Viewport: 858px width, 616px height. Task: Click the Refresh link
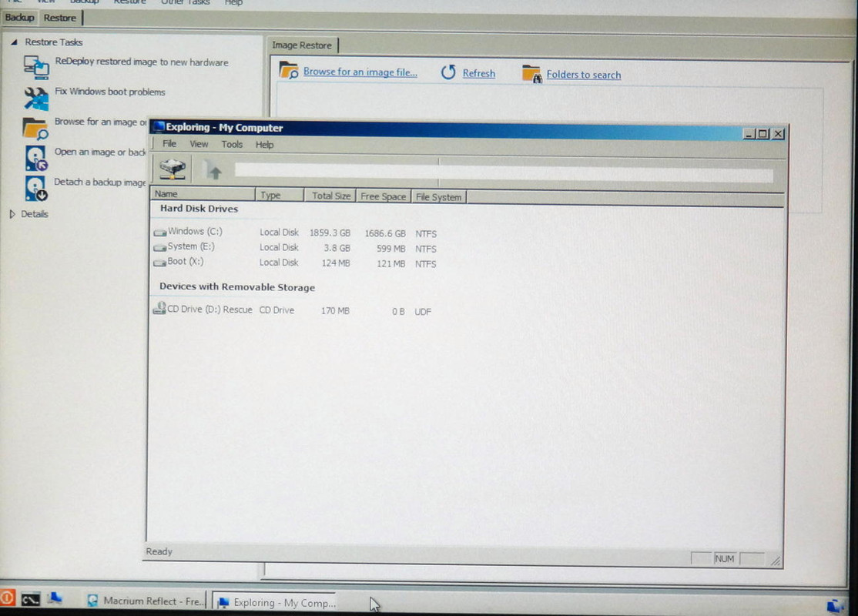point(479,73)
